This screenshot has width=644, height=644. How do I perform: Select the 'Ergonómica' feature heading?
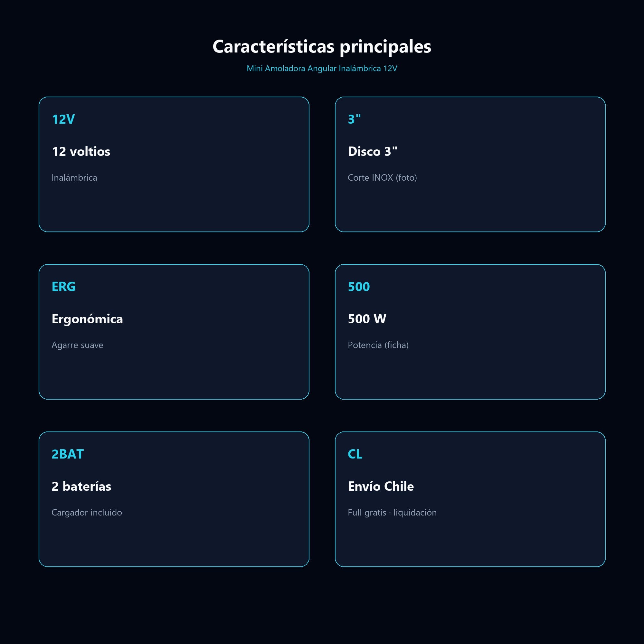click(87, 319)
